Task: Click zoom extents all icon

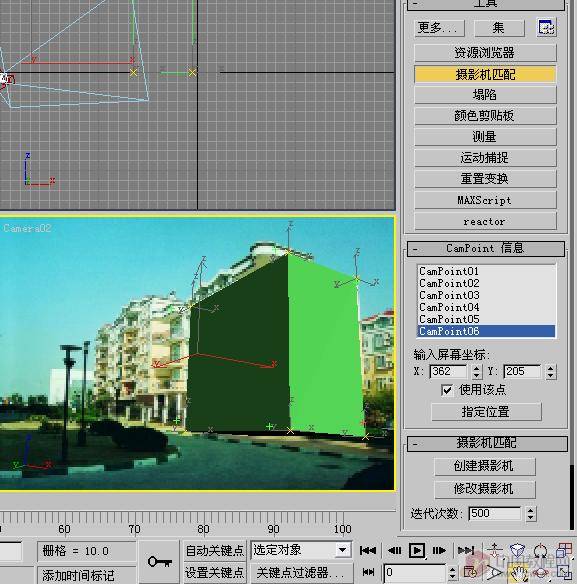Action: pos(564,550)
